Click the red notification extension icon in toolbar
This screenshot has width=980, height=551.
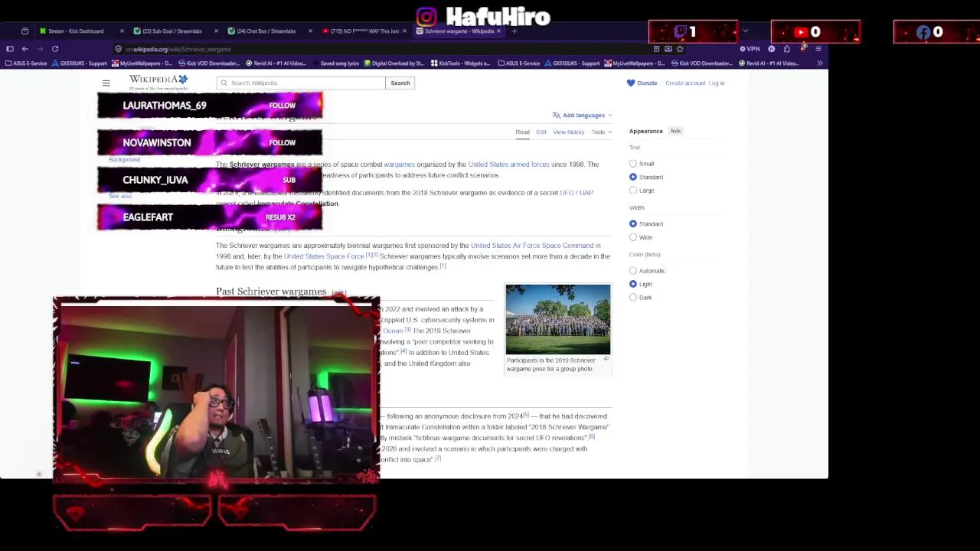click(x=802, y=48)
